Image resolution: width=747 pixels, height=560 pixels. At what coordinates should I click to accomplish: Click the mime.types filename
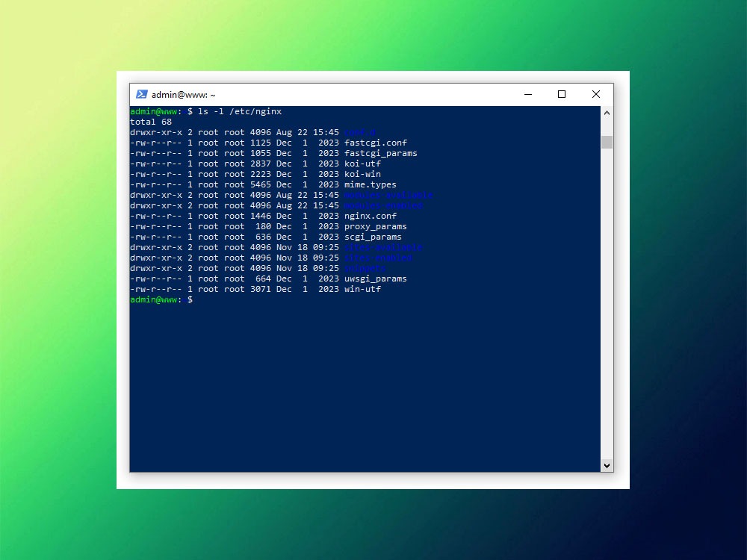tap(370, 184)
